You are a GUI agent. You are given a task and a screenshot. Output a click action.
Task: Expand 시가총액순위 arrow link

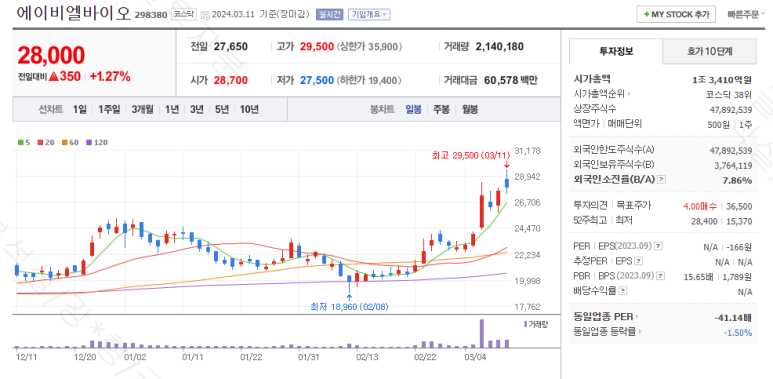[602, 94]
